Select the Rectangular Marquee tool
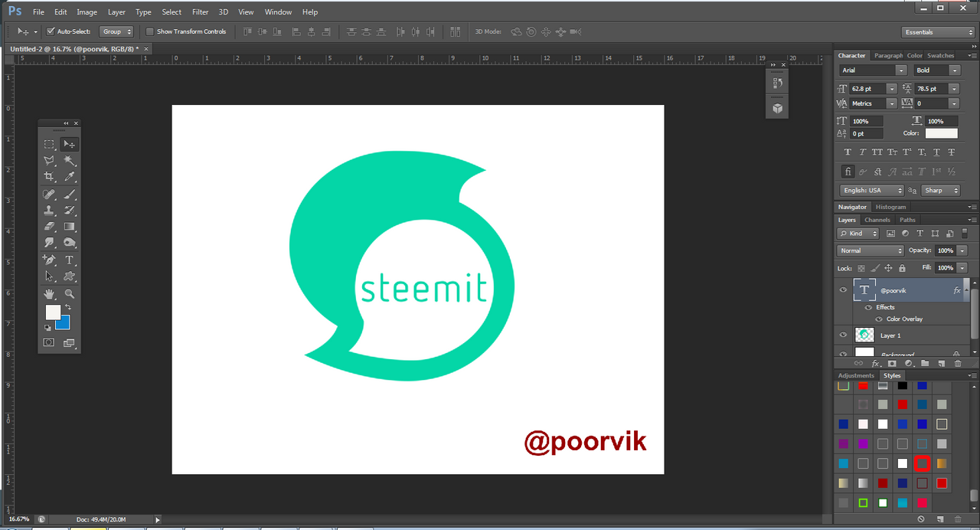 point(49,144)
